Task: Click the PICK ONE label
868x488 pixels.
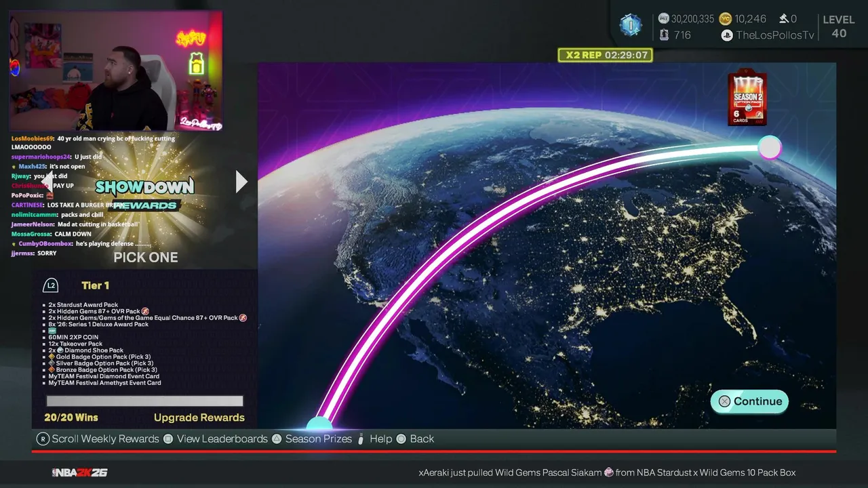Action: click(146, 258)
